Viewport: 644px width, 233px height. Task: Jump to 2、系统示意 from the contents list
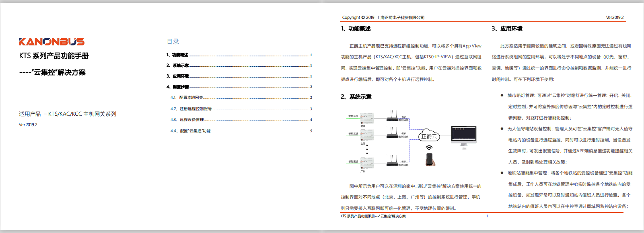(178, 65)
